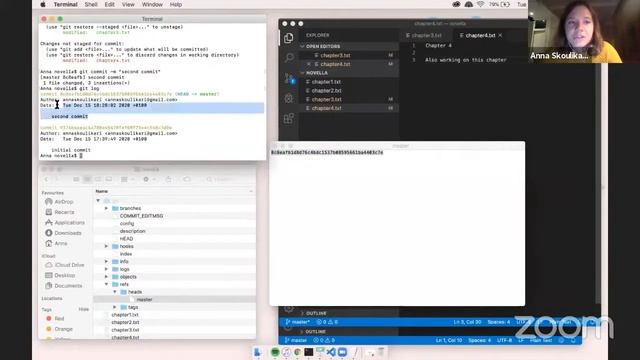The image size is (640, 360).
Task: Click the Finder share icon
Action: pyautogui.click(x=168, y=179)
